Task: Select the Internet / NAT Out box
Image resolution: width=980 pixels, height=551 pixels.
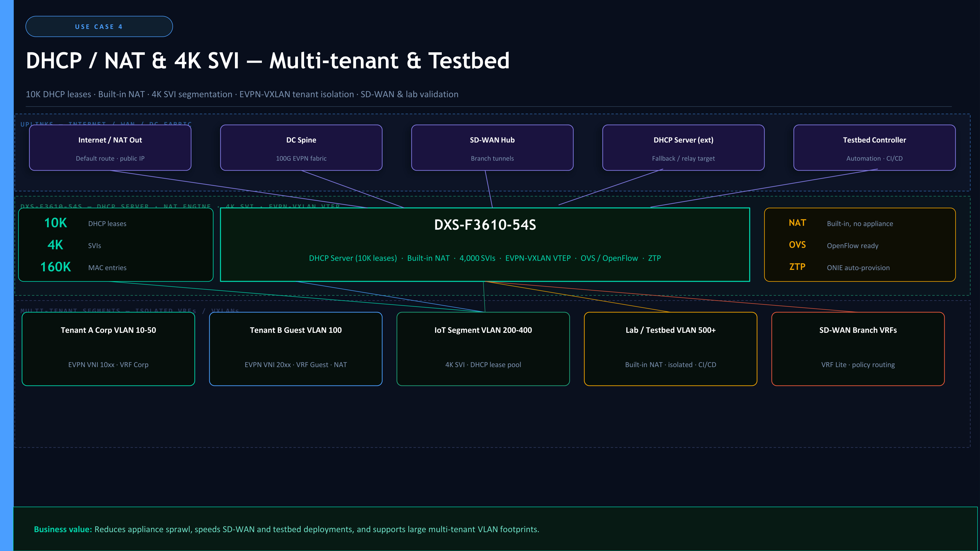Action: 110,147
